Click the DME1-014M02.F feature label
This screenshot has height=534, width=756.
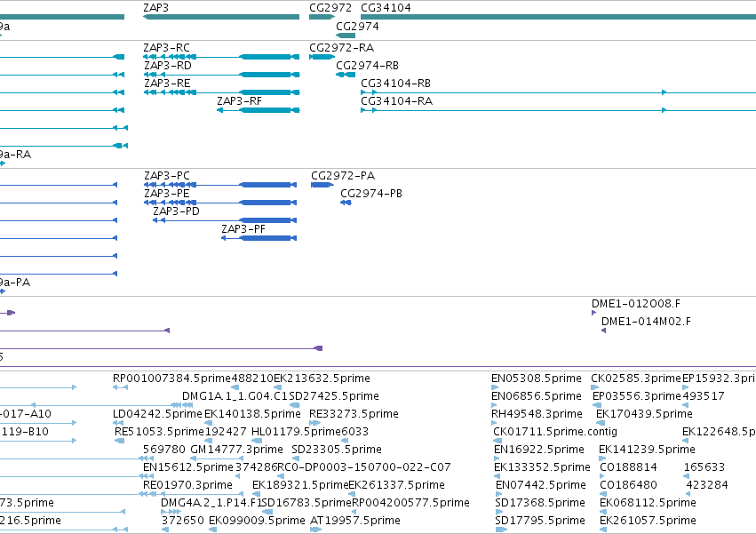tap(646, 322)
